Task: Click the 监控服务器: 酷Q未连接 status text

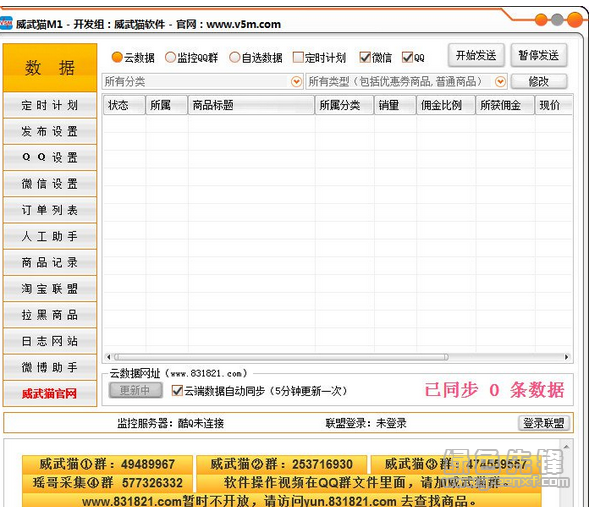Action: [170, 423]
